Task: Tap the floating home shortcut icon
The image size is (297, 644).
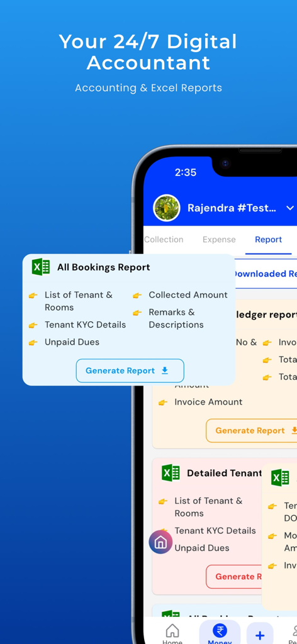Action: tap(160, 542)
